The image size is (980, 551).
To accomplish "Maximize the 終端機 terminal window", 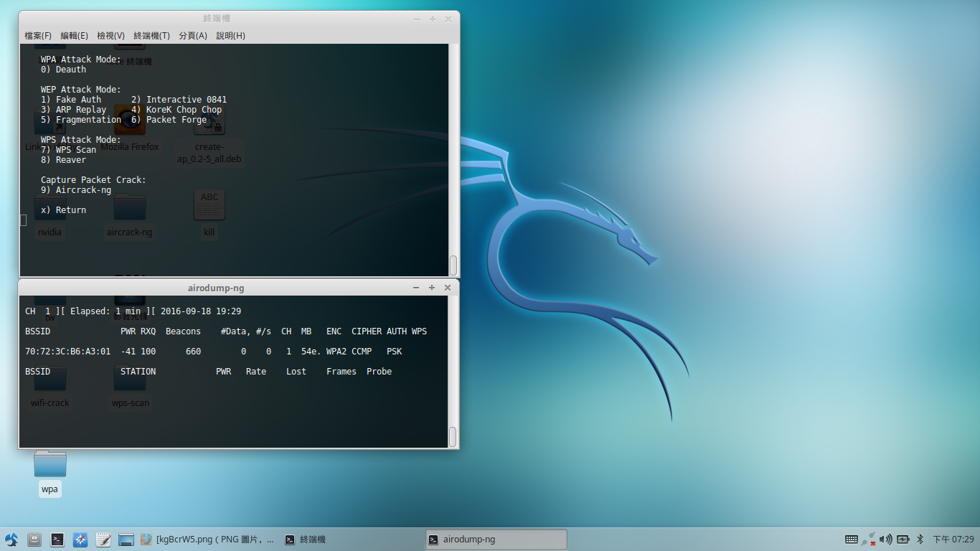I will (x=432, y=19).
